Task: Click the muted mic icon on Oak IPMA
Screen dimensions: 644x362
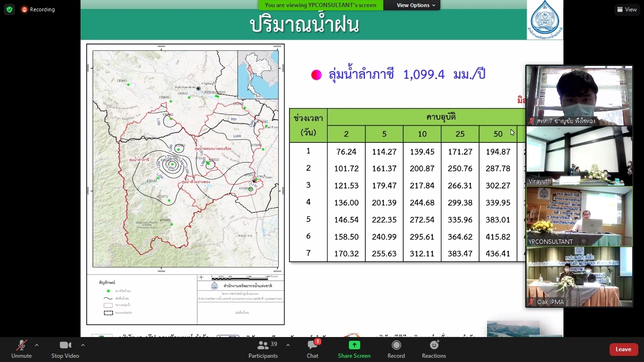Action: 532,302
